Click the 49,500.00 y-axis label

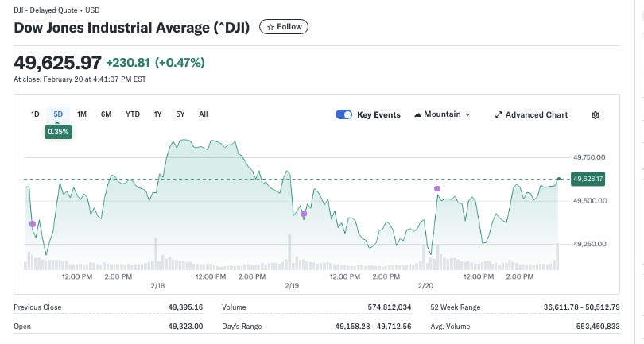click(x=590, y=201)
